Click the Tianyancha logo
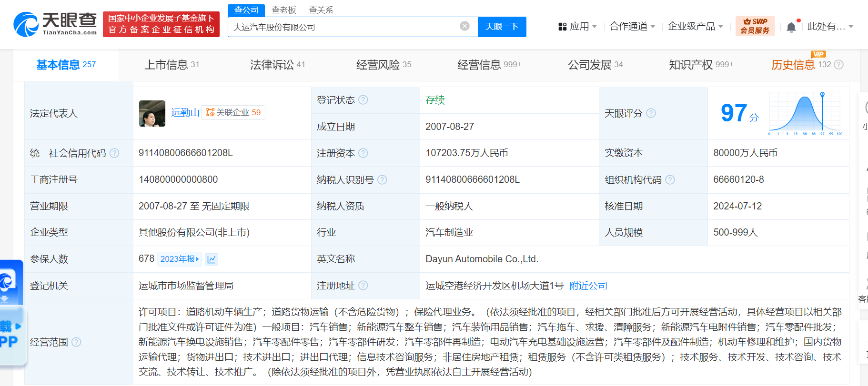The image size is (868, 386). (55, 24)
